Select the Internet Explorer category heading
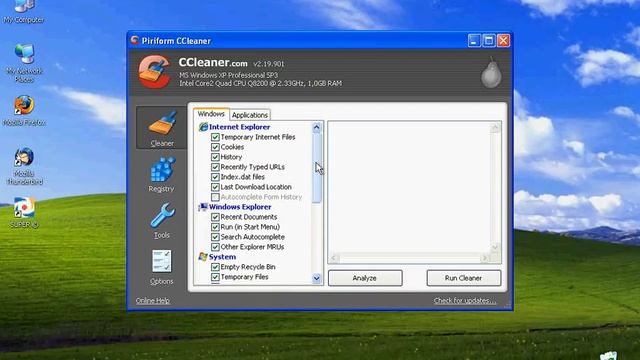640x360 pixels. [x=239, y=127]
